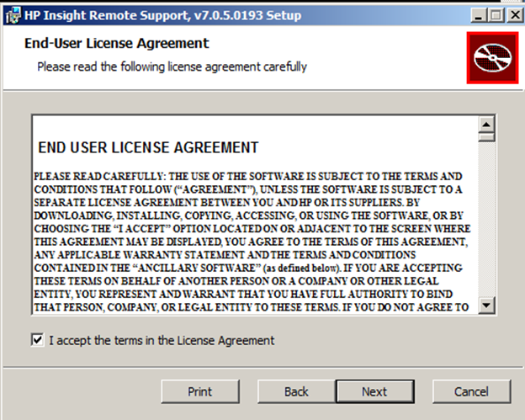Viewport: 525px width, 420px height.
Task: Click the 'End-User License Agreement' title text
Action: (116, 43)
